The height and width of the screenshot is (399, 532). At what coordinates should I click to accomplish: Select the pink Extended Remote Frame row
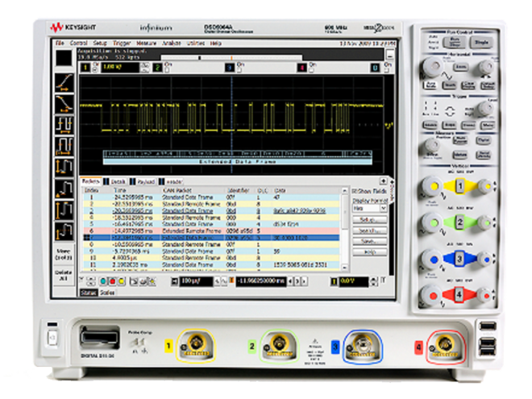(x=211, y=231)
